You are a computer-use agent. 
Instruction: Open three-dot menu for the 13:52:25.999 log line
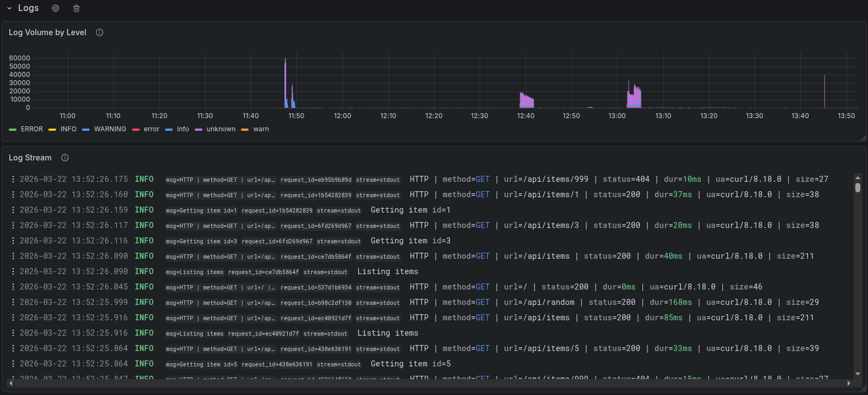[13, 302]
